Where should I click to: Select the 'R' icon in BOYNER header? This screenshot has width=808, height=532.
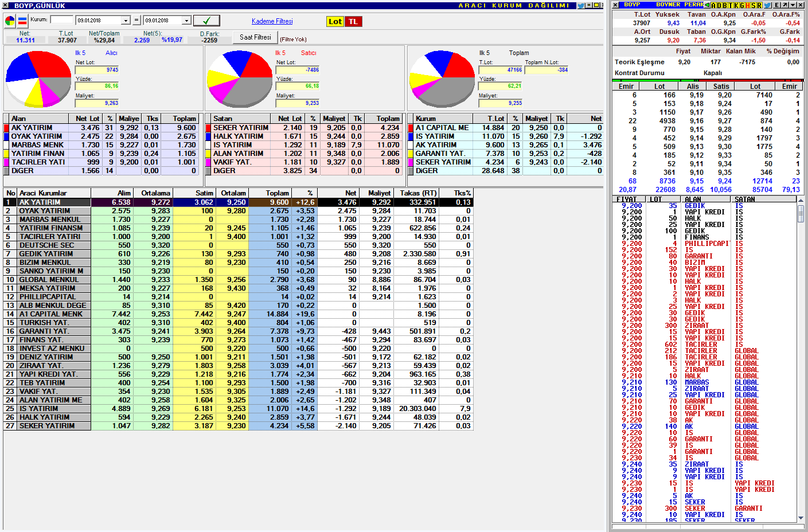759,5
